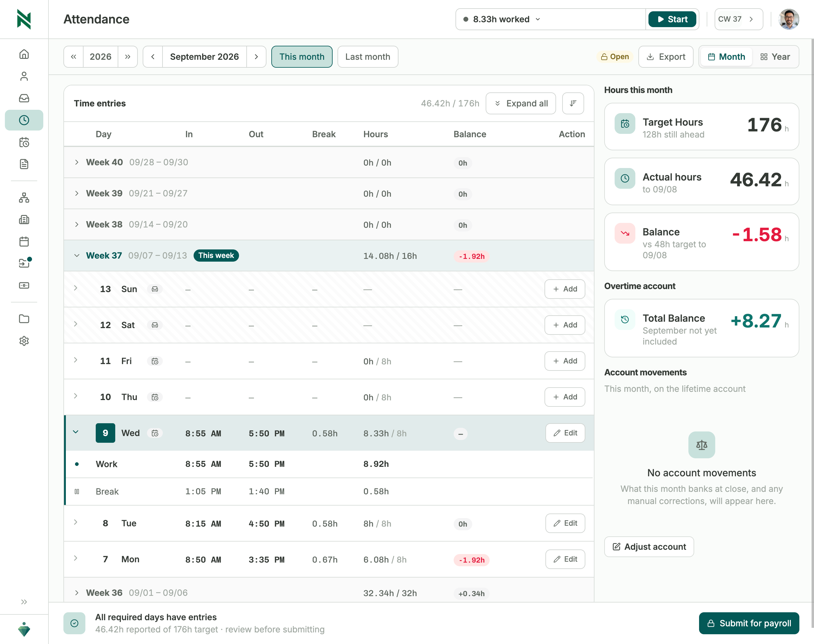Add entry for Sun 13
This screenshot has height=644, width=814.
click(565, 289)
